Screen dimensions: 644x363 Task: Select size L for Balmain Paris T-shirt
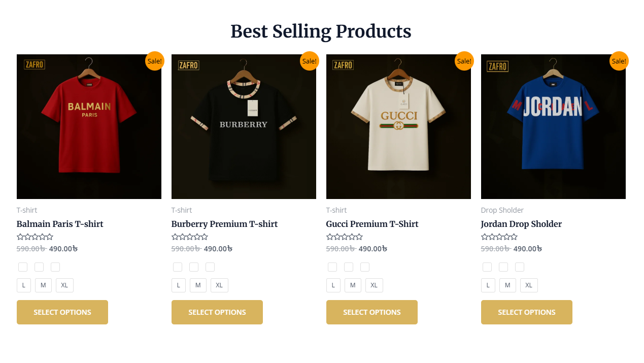(x=24, y=285)
